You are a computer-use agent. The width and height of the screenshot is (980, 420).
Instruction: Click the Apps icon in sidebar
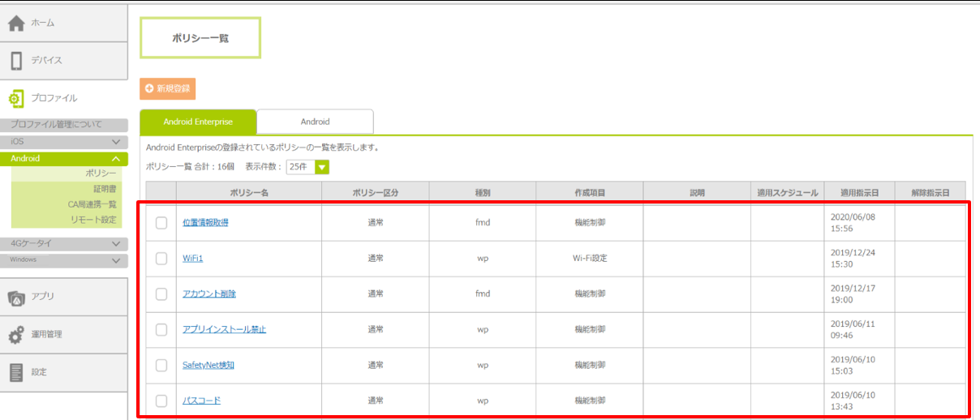point(16,298)
